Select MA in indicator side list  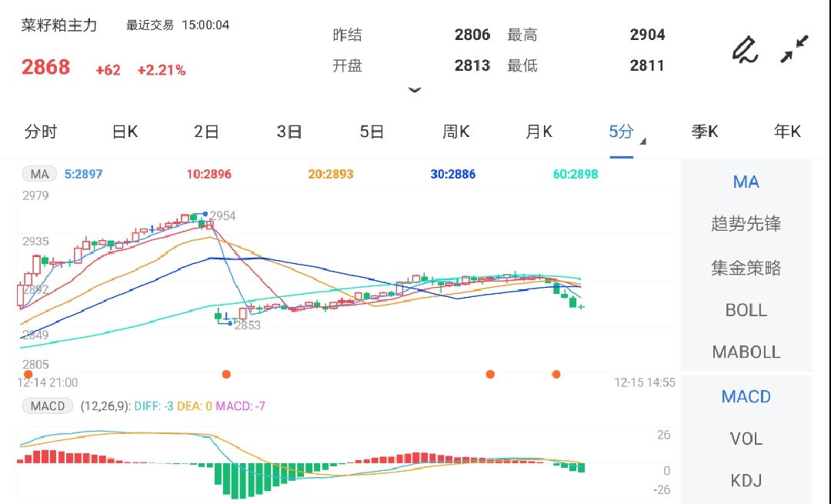coord(746,182)
